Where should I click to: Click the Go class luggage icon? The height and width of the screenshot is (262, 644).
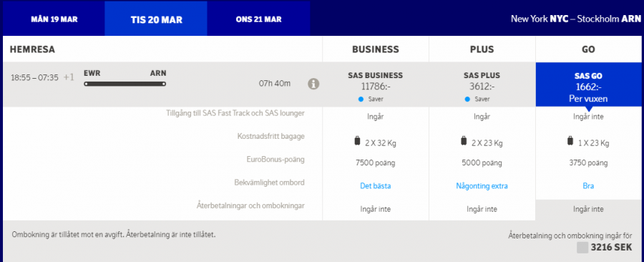(570, 141)
